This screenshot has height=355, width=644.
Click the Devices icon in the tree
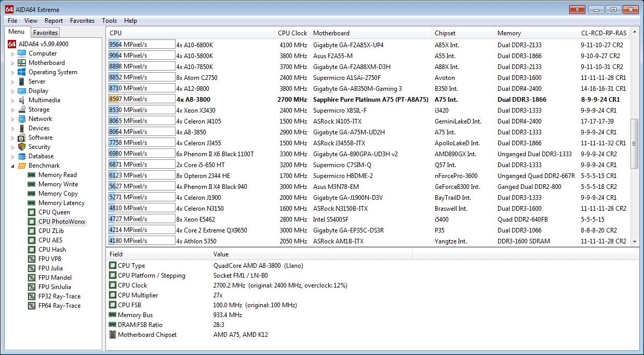coord(22,128)
